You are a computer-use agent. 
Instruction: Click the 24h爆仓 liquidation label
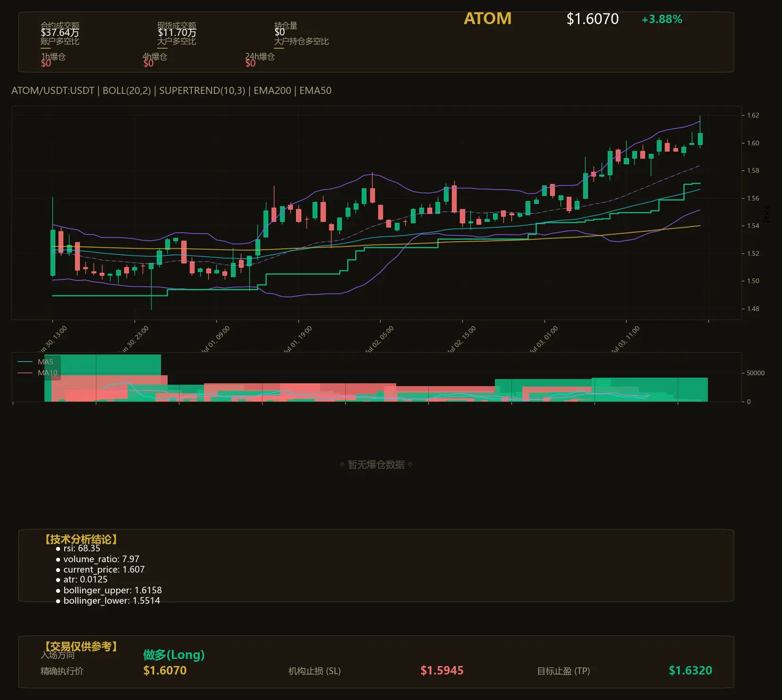pos(260,56)
